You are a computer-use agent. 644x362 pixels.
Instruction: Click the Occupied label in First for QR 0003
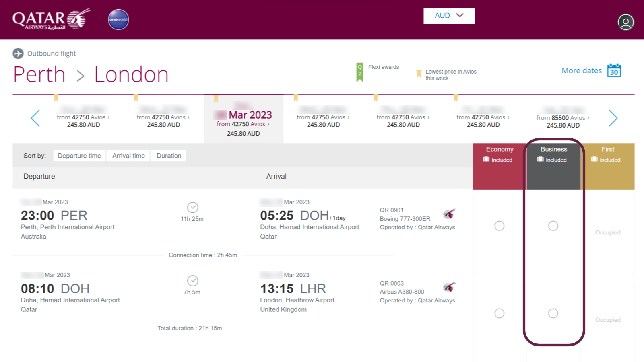click(x=608, y=320)
